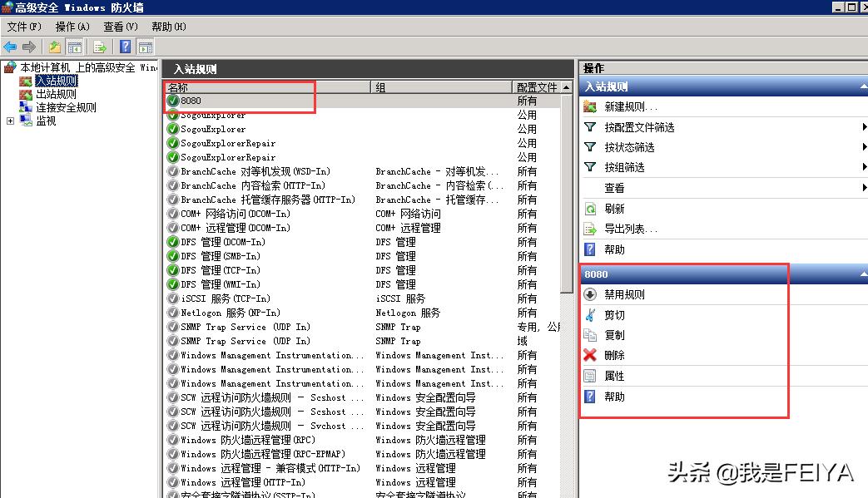This screenshot has height=498, width=868.
Task: Click the back navigation arrow in the toolbar
Action: point(10,47)
